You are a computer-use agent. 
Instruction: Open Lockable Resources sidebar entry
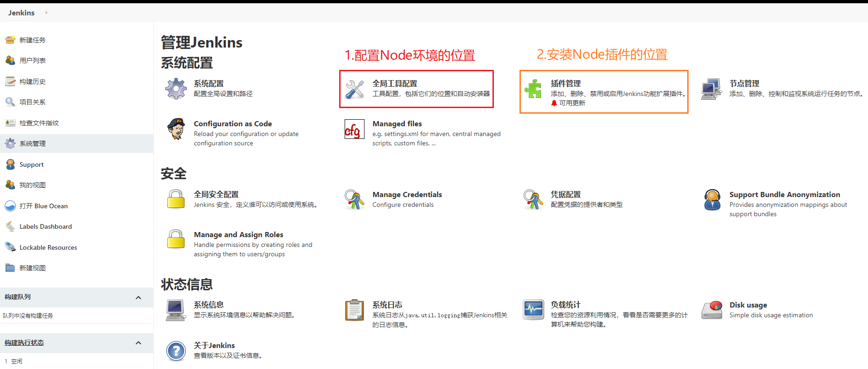(x=48, y=247)
